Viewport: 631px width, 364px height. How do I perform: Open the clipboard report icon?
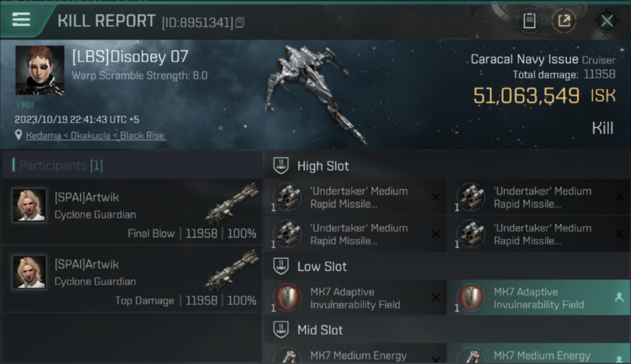529,21
